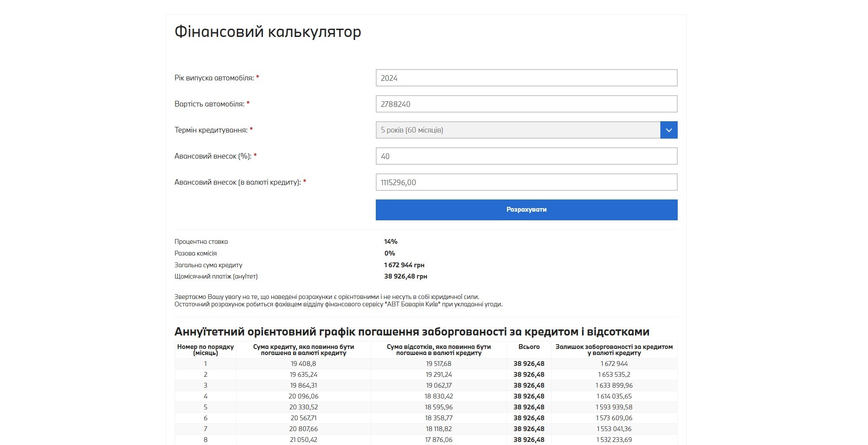Click the Залишок заборгованості column header
This screenshot has width=868, height=445.
pos(614,350)
